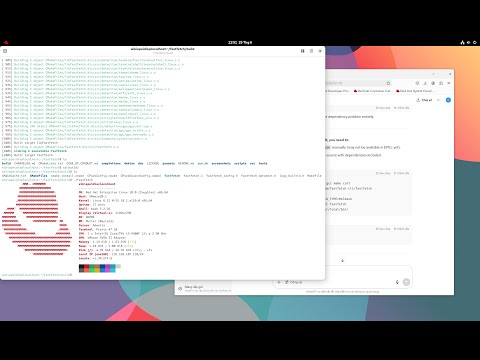Click the completions folder name in the terminal

click(x=111, y=163)
